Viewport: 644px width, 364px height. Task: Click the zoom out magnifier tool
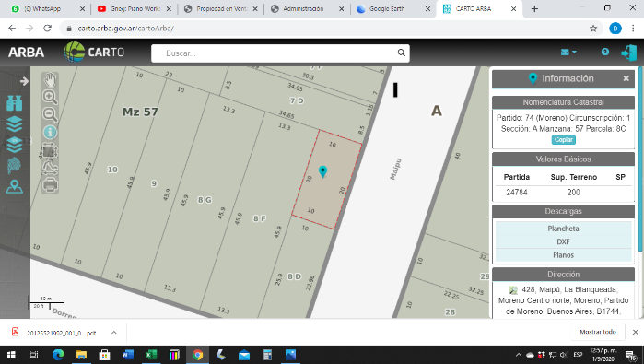(50, 114)
